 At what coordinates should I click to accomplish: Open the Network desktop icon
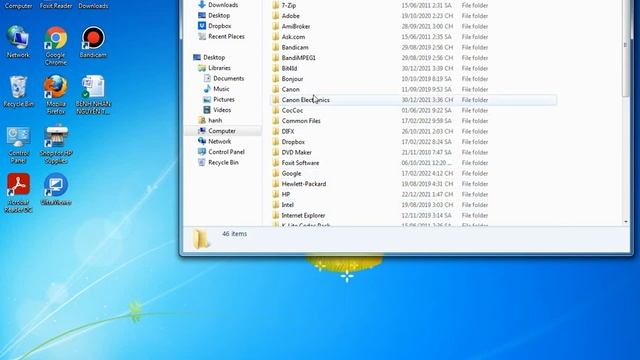point(18,42)
